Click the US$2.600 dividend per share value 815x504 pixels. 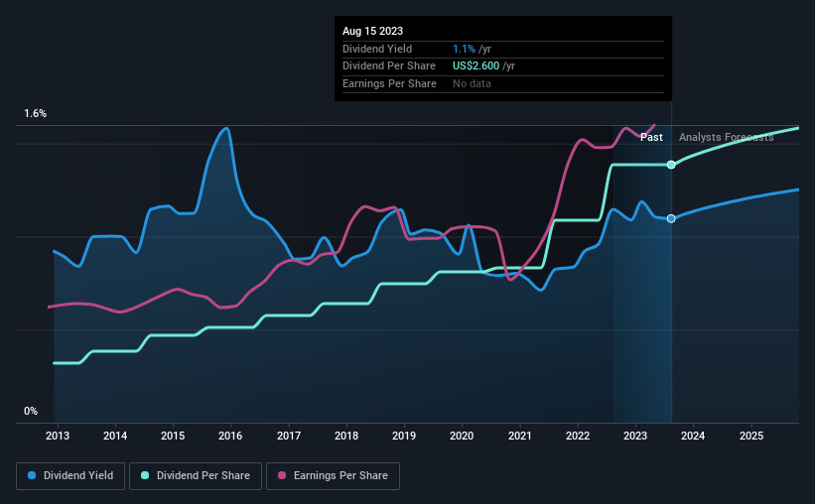pos(476,66)
